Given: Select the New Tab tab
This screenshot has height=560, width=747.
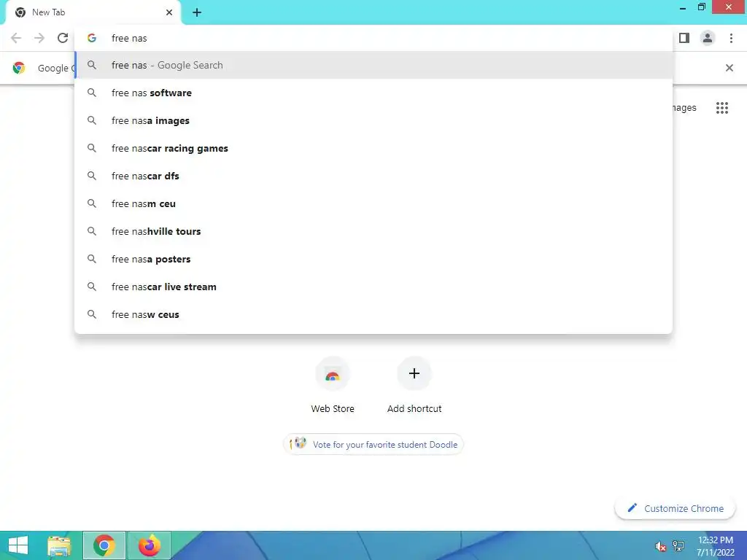Looking at the screenshot, I should point(93,12).
